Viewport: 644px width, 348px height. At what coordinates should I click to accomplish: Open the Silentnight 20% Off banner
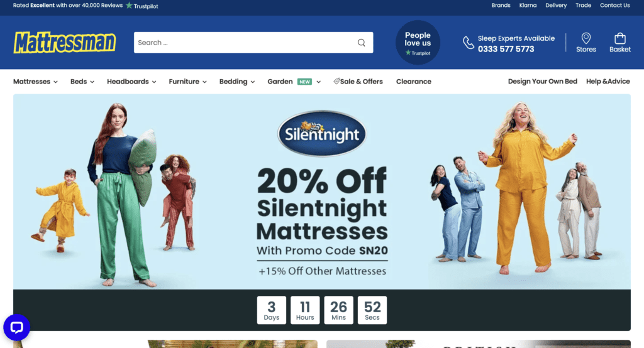coord(322,192)
